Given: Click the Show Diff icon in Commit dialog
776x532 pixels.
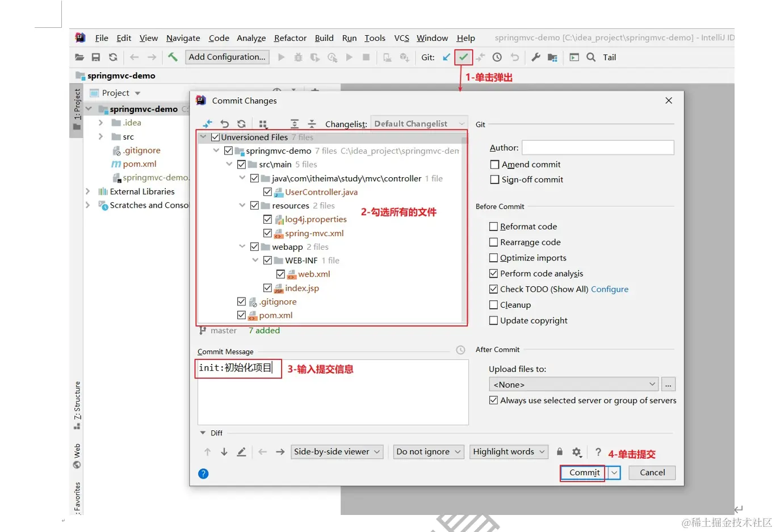Looking at the screenshot, I should pyautogui.click(x=208, y=124).
